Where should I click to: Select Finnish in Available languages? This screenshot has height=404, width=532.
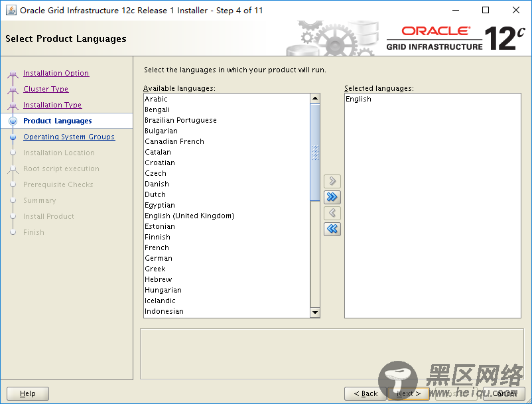click(227, 237)
